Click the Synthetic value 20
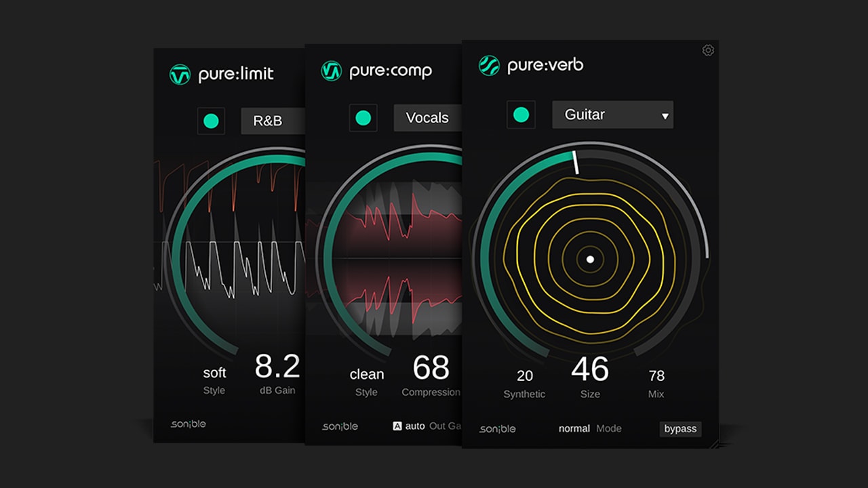Viewport: 868px width, 488px height. [x=525, y=376]
